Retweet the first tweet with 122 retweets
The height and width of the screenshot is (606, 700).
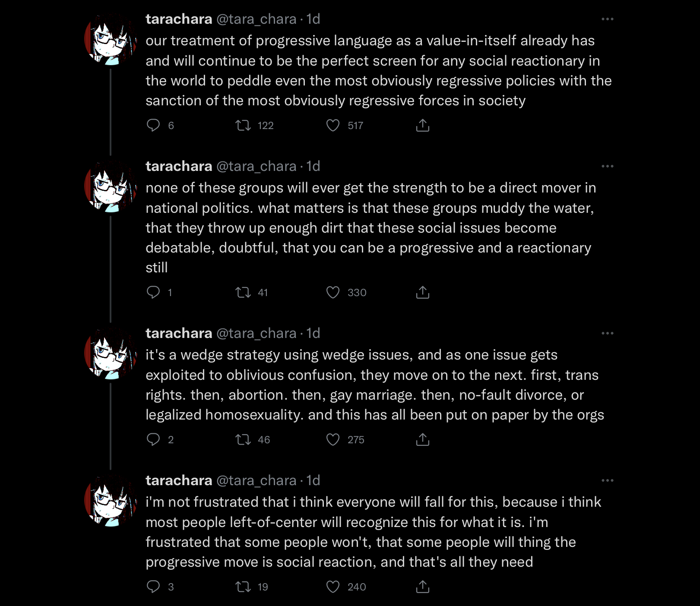coord(243,125)
